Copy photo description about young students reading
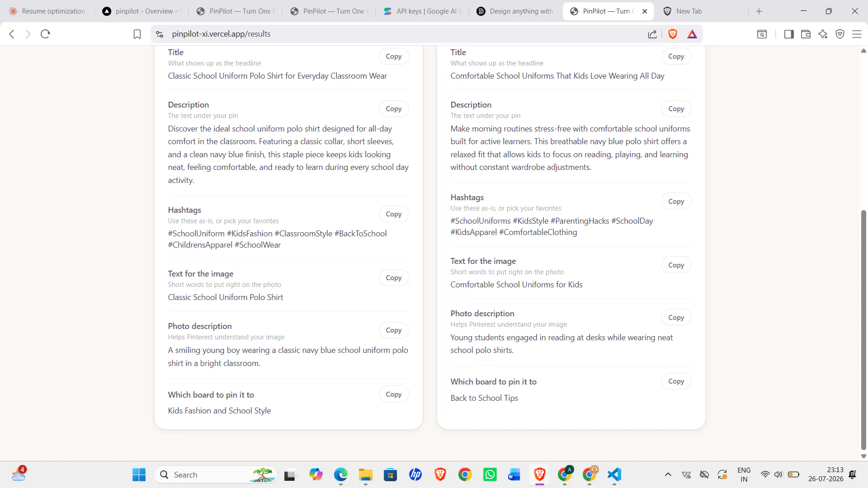This screenshot has width=868, height=488. (x=676, y=318)
